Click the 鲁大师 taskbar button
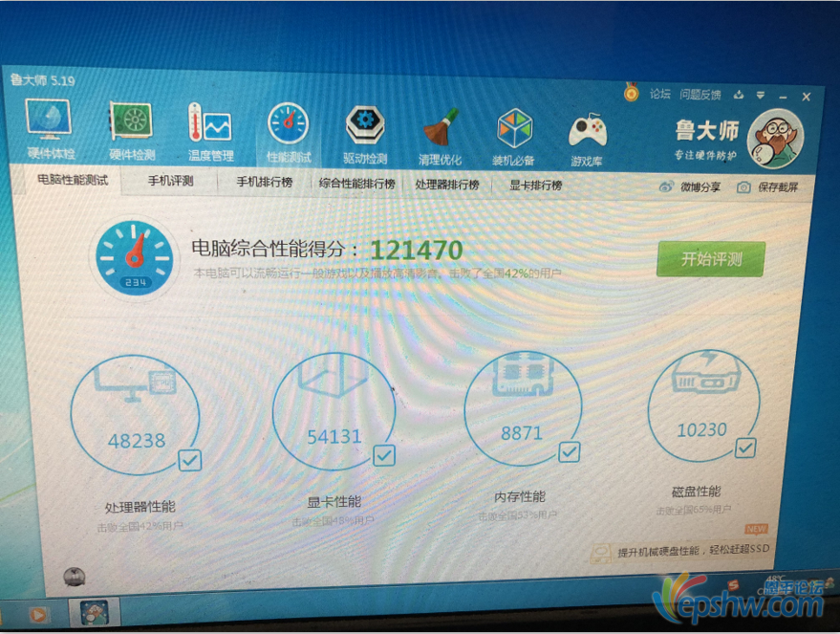Screen dimensions: 840x634 95,613
